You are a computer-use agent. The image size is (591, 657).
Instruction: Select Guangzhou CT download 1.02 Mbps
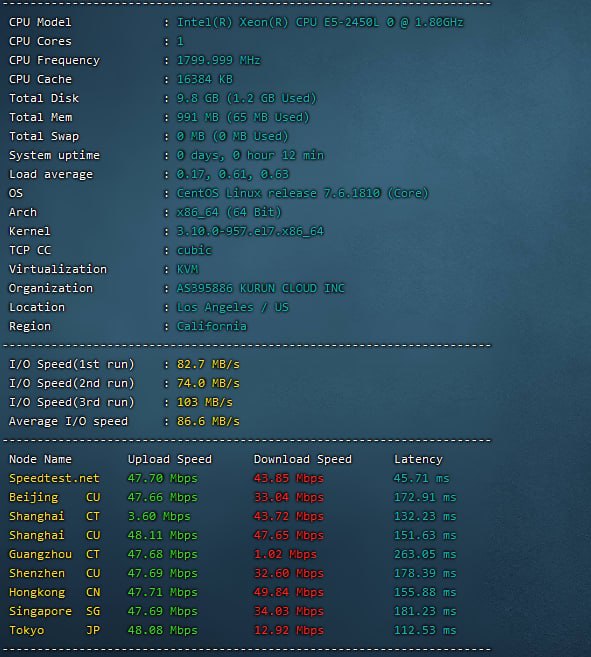(285, 554)
